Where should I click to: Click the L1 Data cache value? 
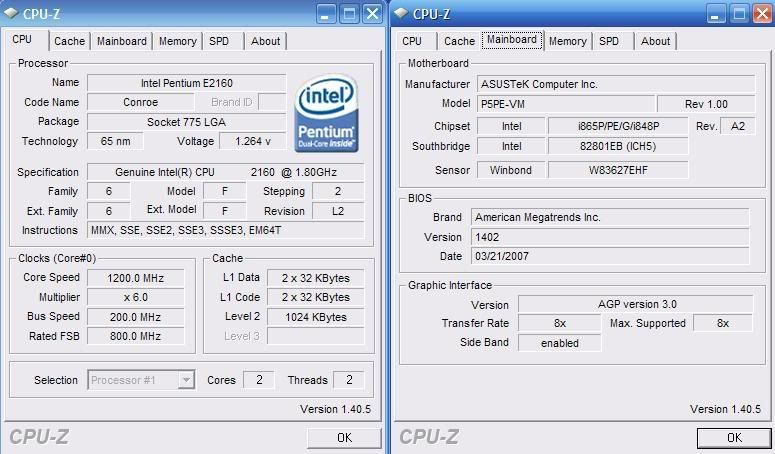315,278
